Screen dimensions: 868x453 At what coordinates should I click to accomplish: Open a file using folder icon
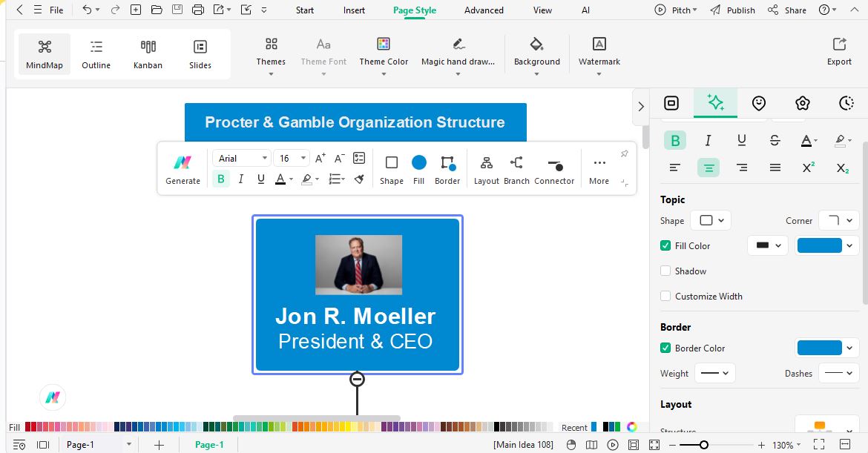coord(157,10)
